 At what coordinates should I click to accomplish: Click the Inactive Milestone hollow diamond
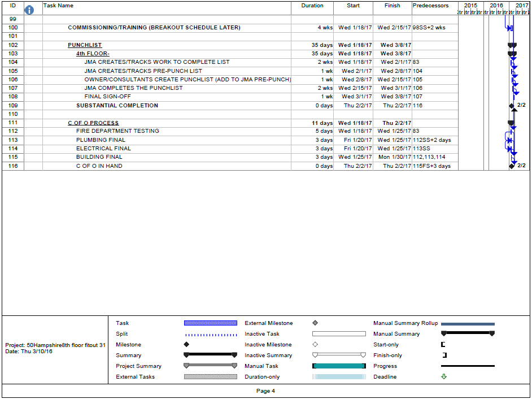tap(315, 344)
